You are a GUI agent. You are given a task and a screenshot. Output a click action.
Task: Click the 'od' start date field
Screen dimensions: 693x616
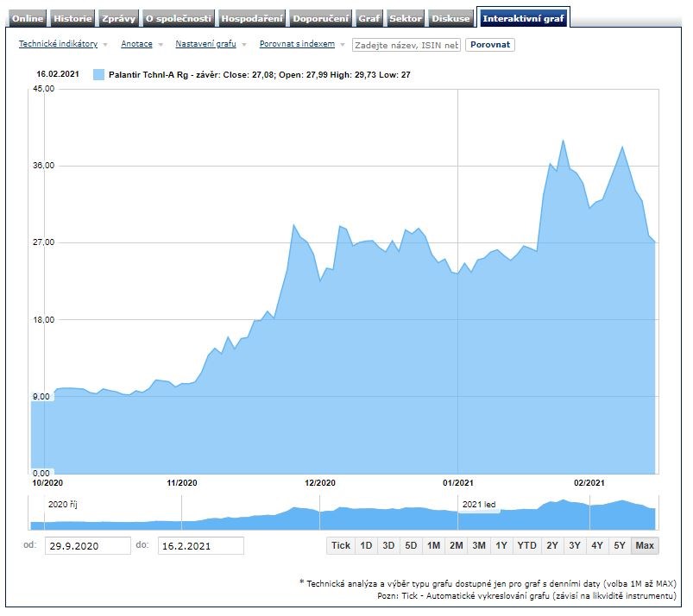point(87,545)
